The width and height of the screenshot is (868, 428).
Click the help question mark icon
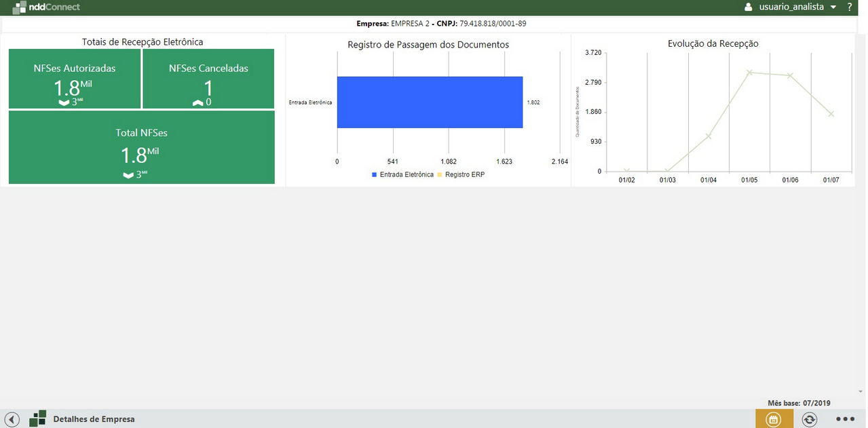point(850,7)
